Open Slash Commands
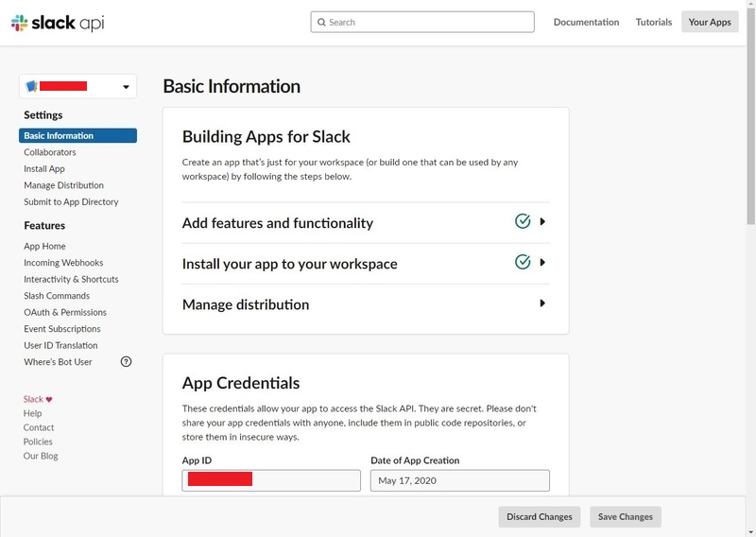Viewport: 756px width, 537px height. click(57, 296)
